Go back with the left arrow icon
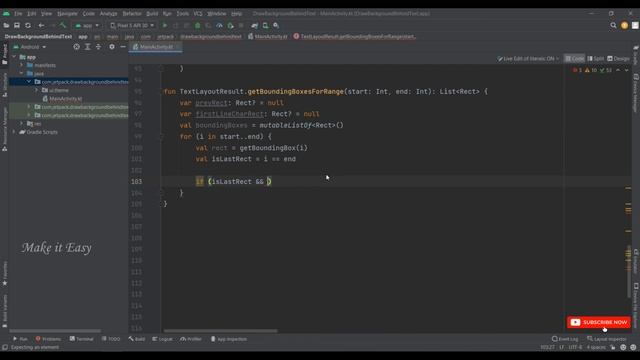Image resolution: width=640 pixels, height=360 pixels. (x=41, y=25)
